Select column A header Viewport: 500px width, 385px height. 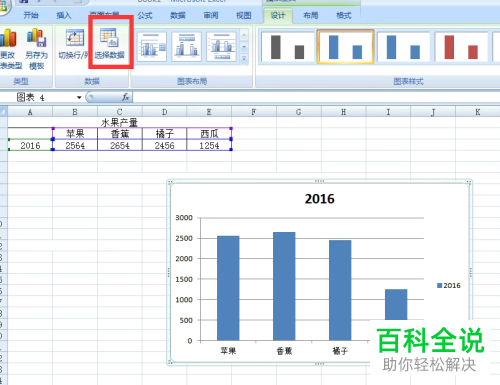(30, 112)
